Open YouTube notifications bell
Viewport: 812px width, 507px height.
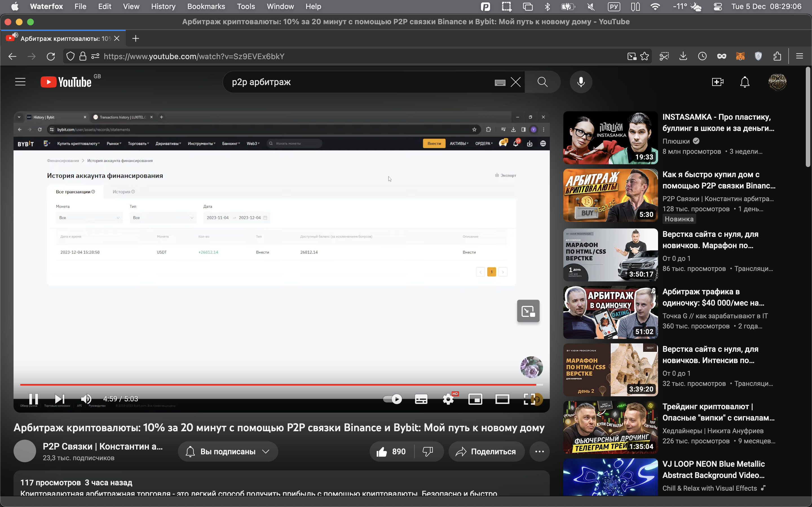pos(745,82)
